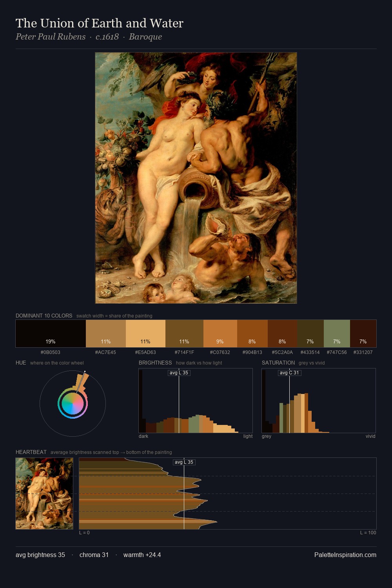Click hex code label #747C56
Viewport: 392px width, 588px height.
[x=337, y=352]
